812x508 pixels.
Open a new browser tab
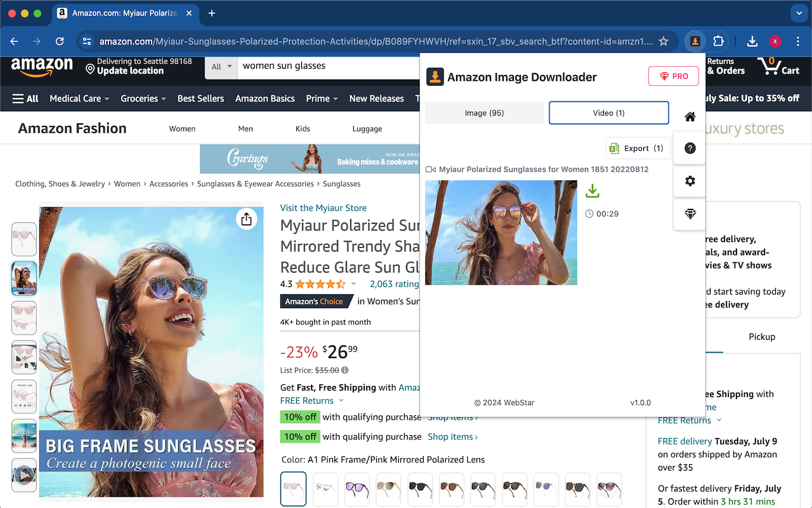pyautogui.click(x=212, y=13)
